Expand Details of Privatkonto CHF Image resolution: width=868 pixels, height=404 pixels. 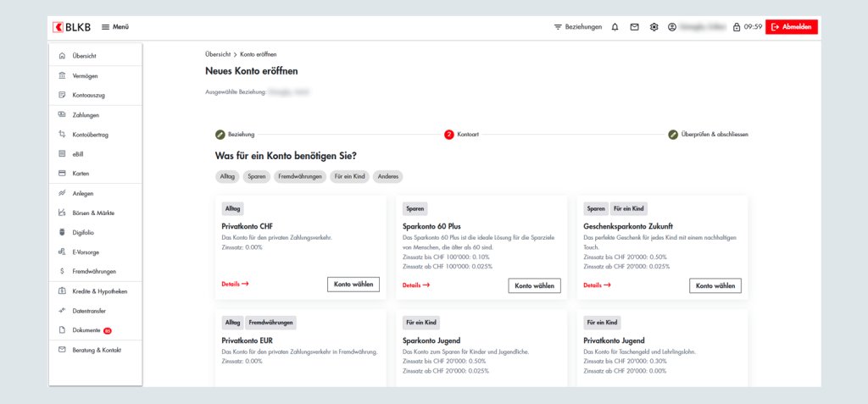click(235, 285)
